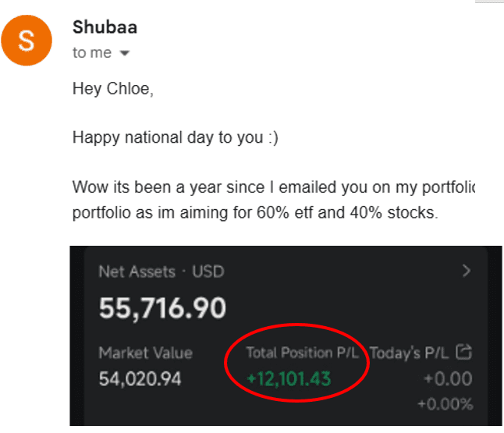The height and width of the screenshot is (433, 504).
Task: Click the share icon beside Today's P/L
Action: 464,353
